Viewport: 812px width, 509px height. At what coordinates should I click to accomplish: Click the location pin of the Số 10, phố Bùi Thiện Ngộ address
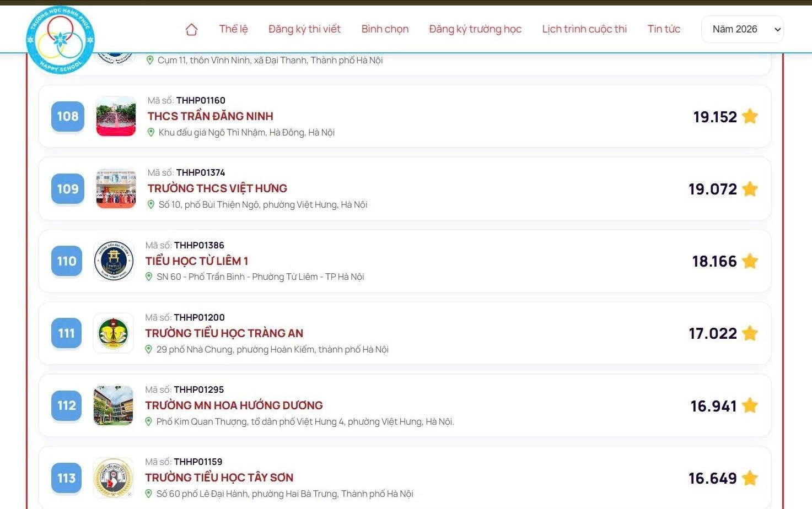[150, 204]
